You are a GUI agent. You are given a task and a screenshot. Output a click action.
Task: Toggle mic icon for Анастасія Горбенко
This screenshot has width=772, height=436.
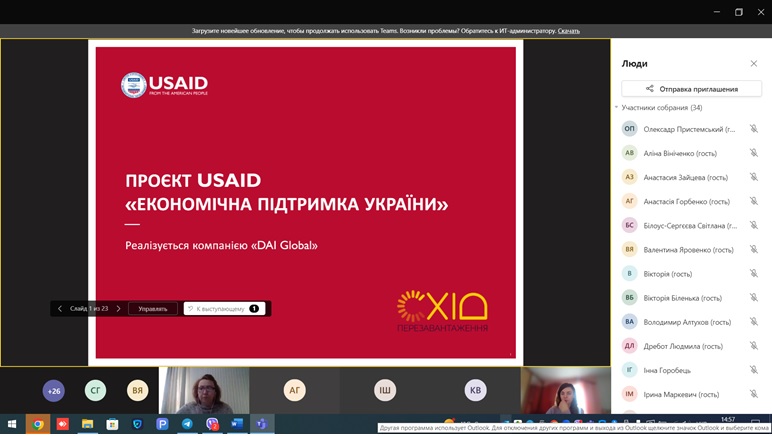pos(754,201)
